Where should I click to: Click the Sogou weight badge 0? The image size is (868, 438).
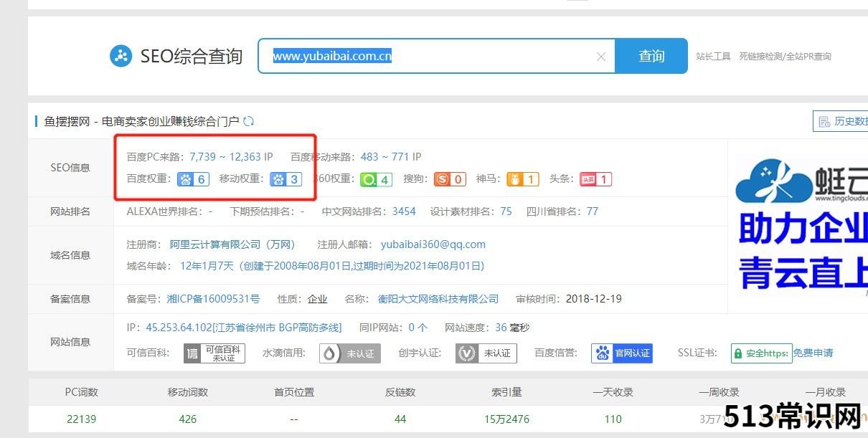(x=450, y=179)
